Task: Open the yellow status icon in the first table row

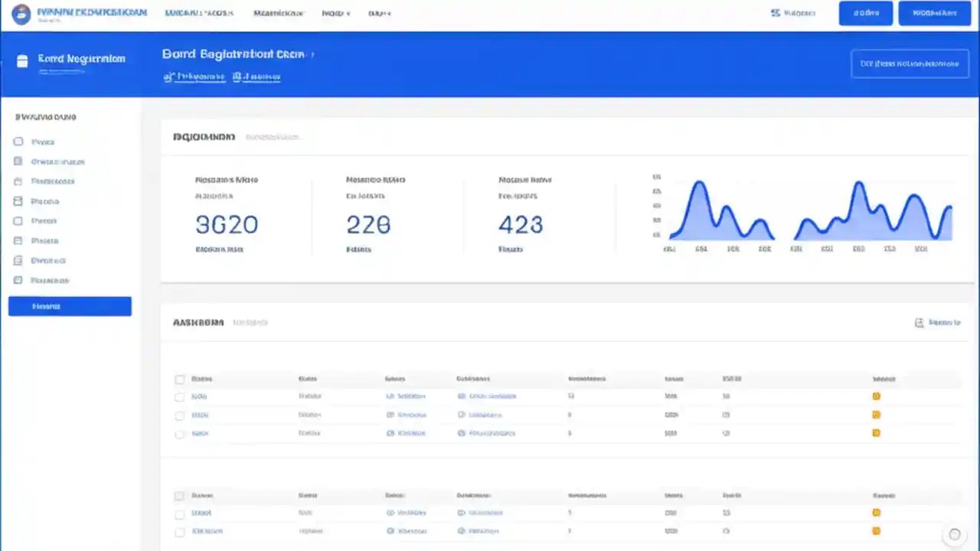Action: [x=876, y=396]
